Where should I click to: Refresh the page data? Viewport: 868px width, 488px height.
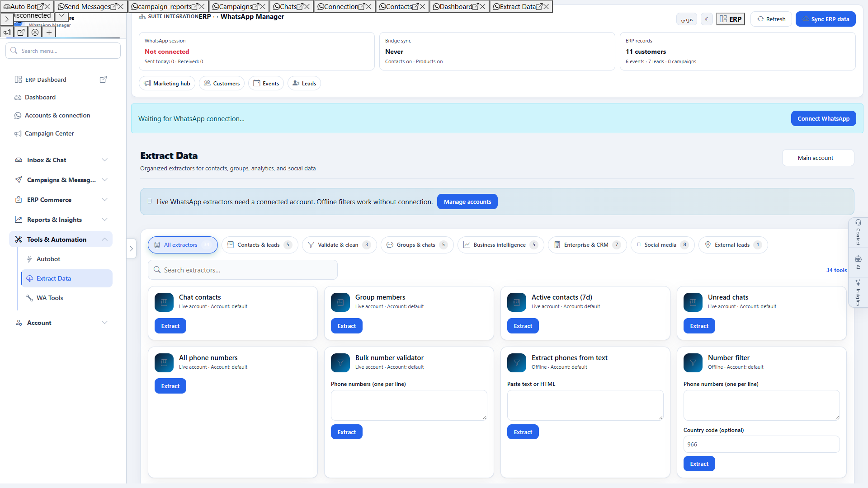pyautogui.click(x=771, y=19)
